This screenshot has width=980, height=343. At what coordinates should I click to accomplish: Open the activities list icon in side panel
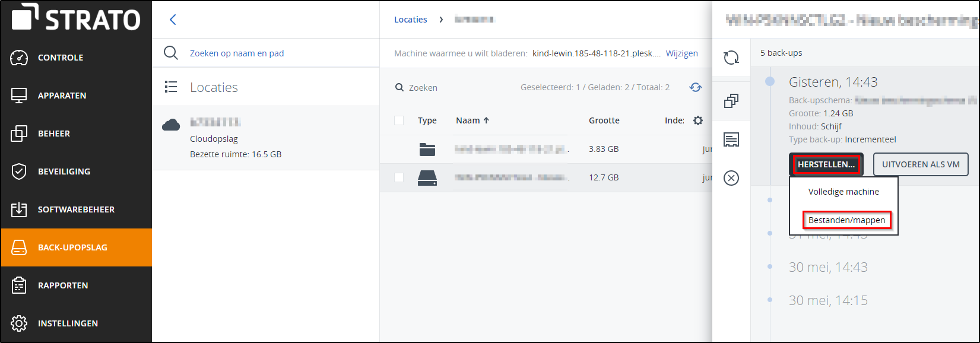pos(731,139)
